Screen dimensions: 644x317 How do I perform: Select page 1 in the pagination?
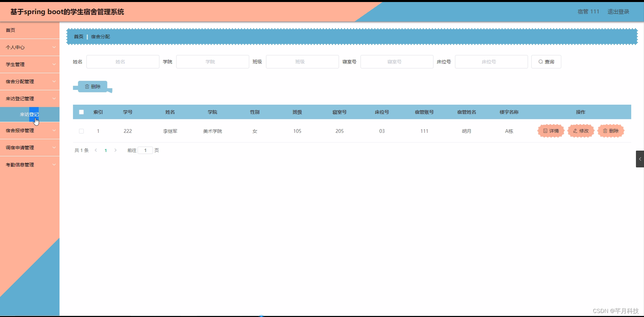[x=105, y=150]
